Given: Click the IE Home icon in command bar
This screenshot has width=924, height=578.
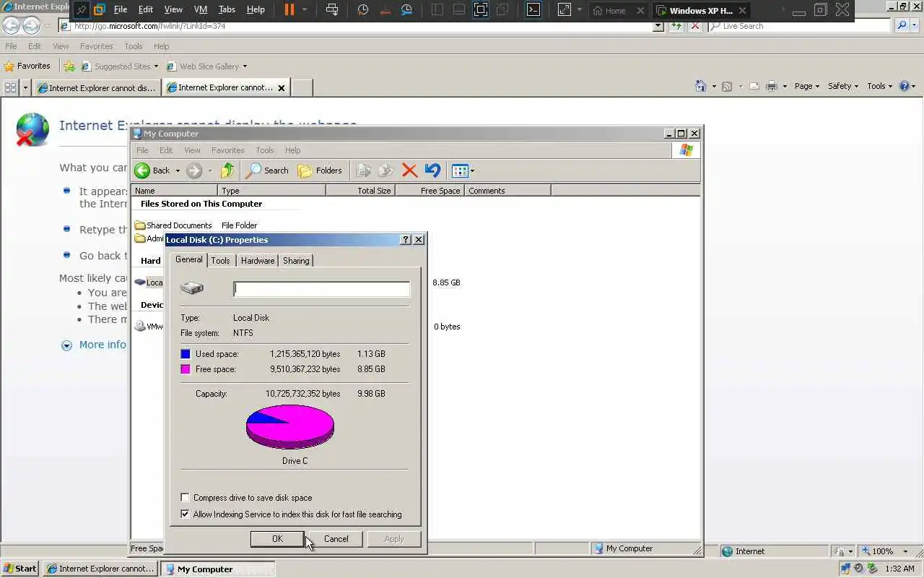Looking at the screenshot, I should pos(700,86).
